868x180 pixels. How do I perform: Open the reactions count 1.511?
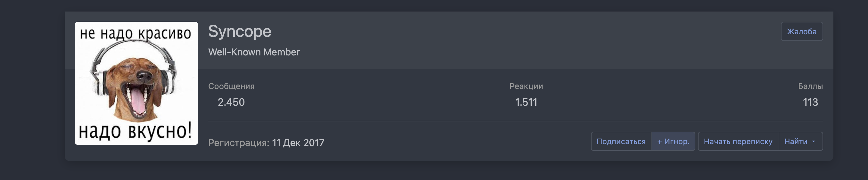pos(526,102)
